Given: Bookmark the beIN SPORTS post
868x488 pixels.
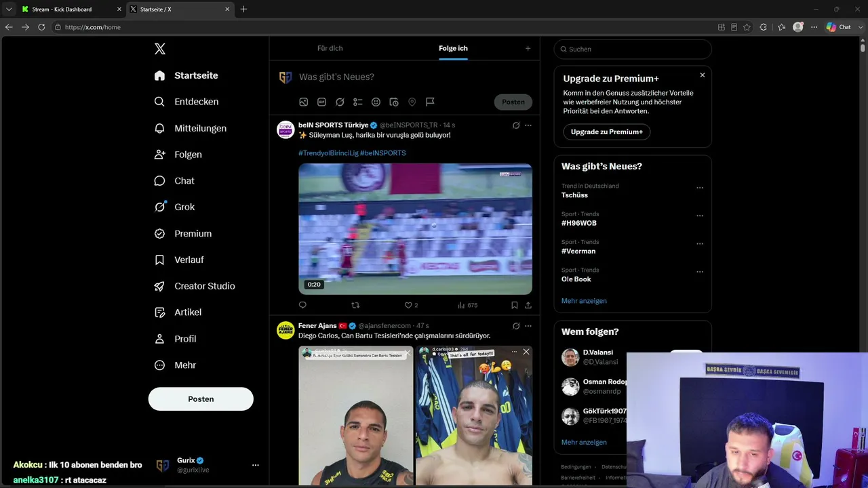Looking at the screenshot, I should 515,305.
